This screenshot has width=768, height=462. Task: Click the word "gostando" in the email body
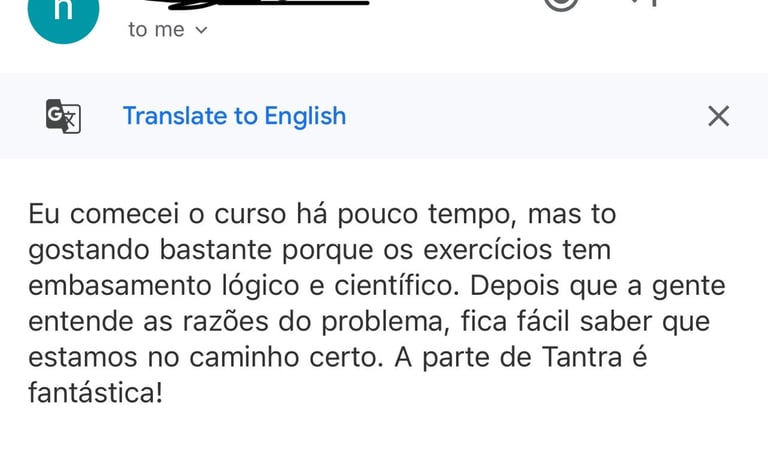click(x=91, y=248)
